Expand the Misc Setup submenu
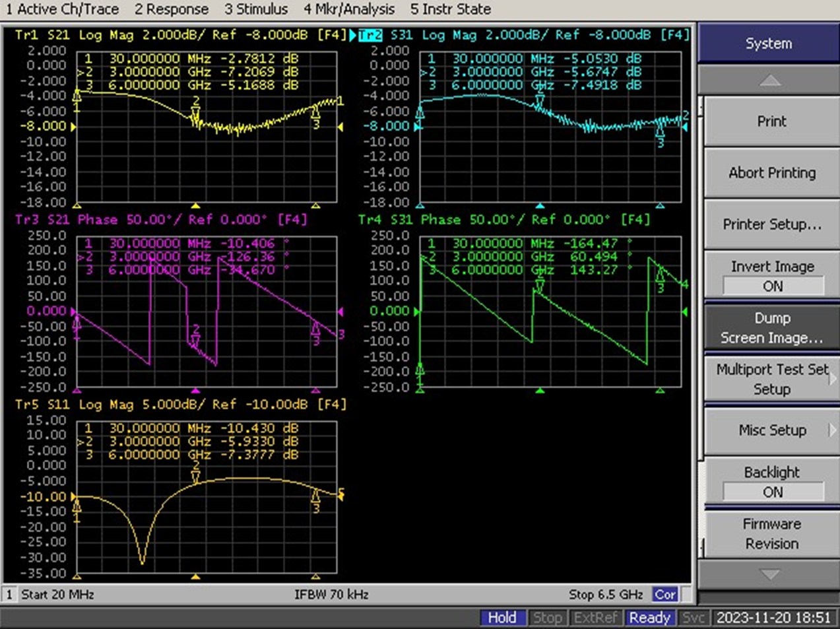840x629 pixels. coord(772,430)
